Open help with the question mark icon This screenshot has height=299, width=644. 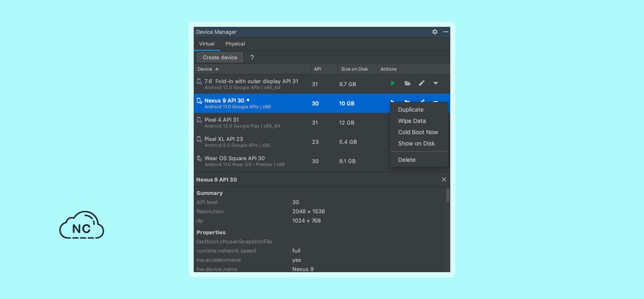pyautogui.click(x=252, y=58)
